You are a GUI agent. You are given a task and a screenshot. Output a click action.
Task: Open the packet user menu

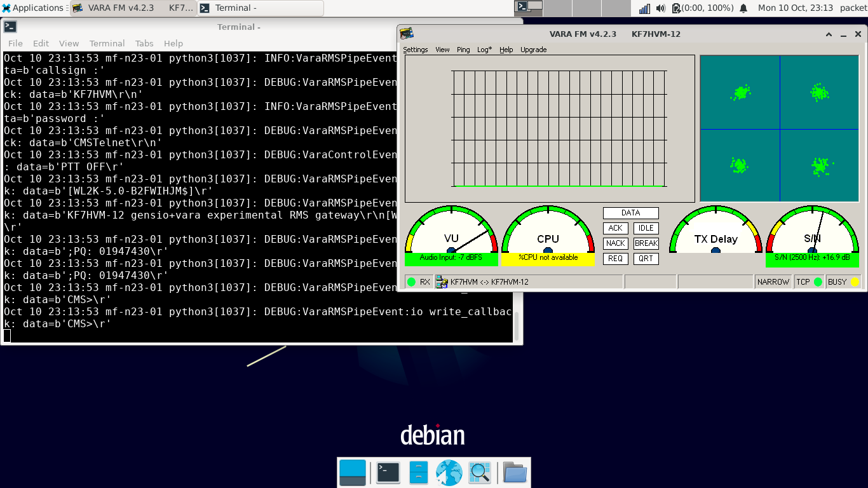tap(853, 8)
